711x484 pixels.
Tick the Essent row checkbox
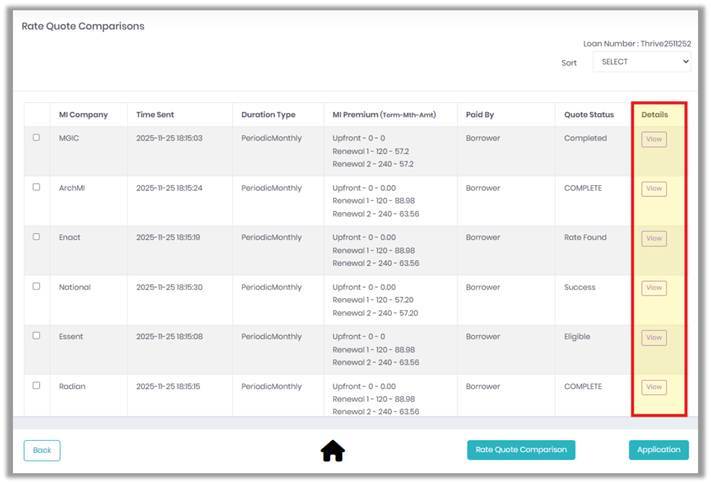pos(36,336)
